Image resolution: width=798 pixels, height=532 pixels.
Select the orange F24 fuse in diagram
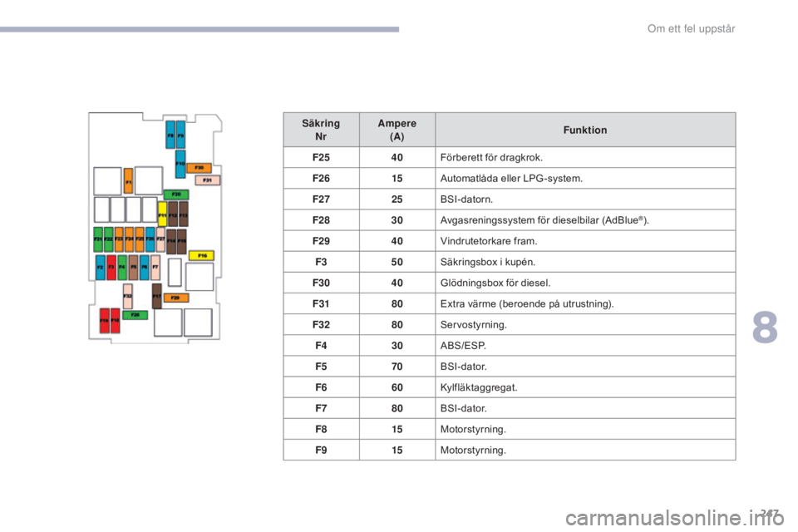point(130,239)
